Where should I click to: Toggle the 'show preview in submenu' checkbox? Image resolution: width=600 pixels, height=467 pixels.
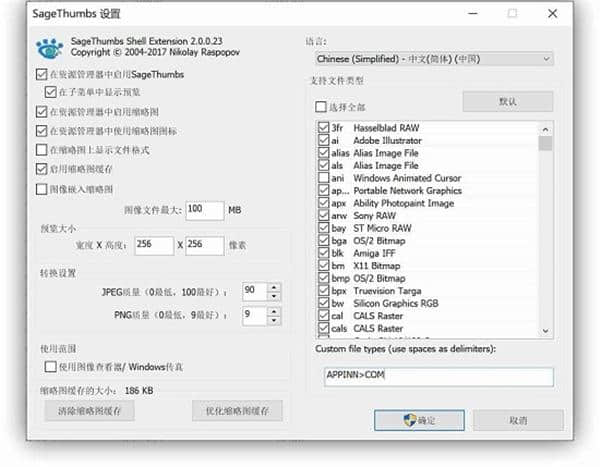point(51,92)
